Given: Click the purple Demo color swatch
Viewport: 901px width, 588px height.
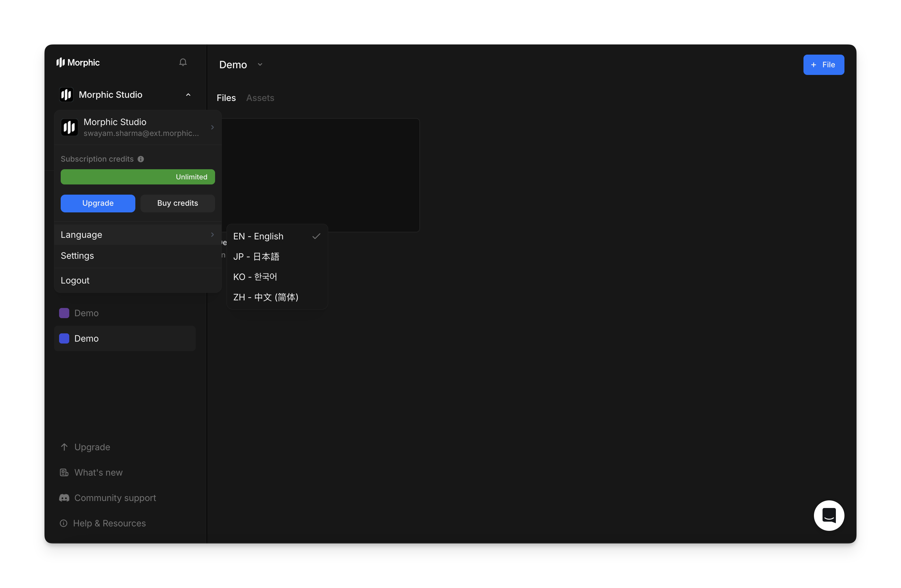Looking at the screenshot, I should point(64,313).
